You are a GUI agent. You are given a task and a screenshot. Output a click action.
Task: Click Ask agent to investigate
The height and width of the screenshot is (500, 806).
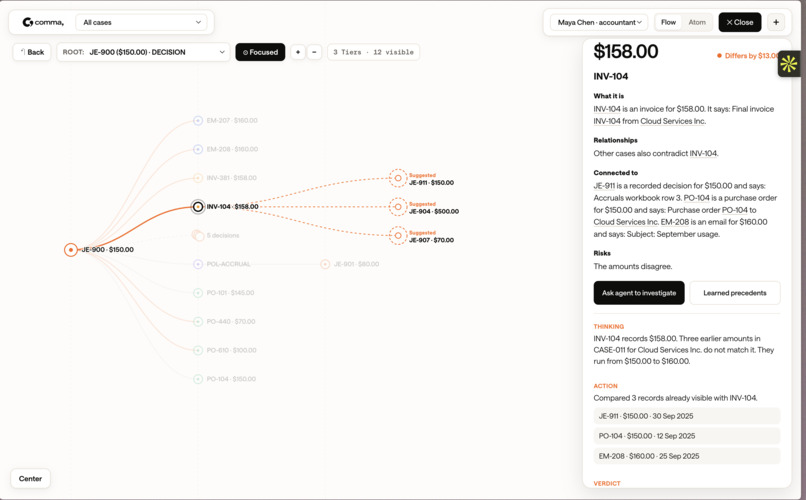click(x=639, y=293)
